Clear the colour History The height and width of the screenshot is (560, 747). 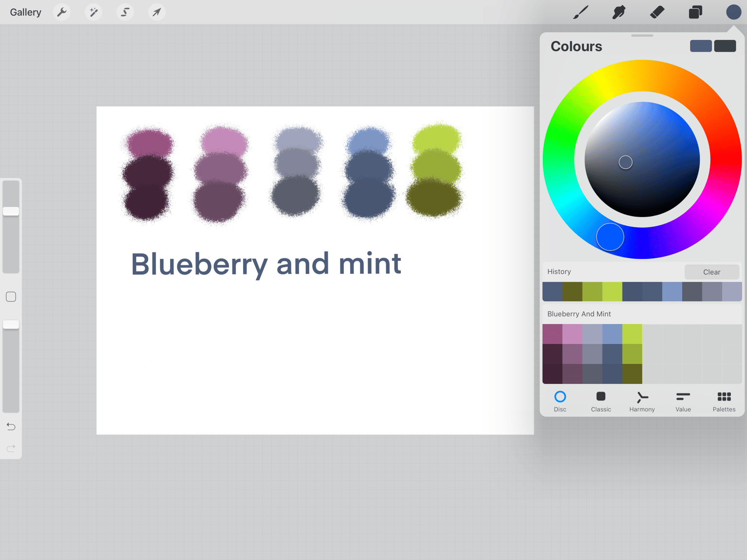[x=711, y=272]
